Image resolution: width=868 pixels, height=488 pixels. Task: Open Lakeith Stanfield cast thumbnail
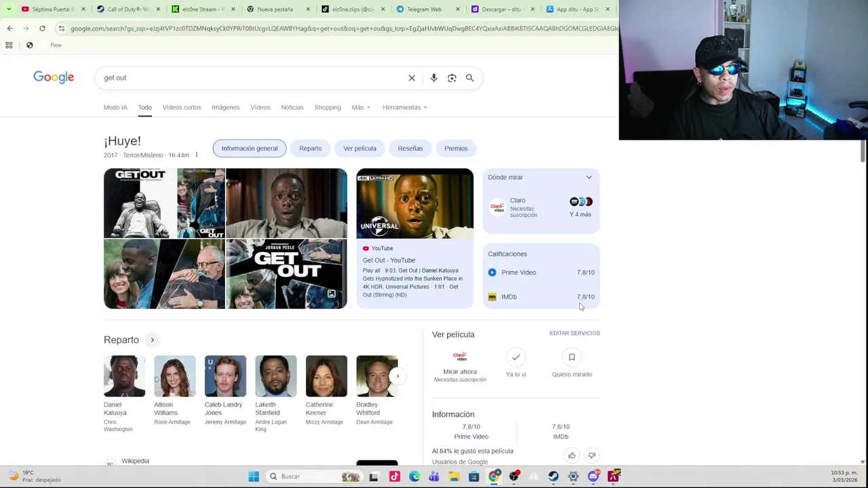[x=276, y=376]
